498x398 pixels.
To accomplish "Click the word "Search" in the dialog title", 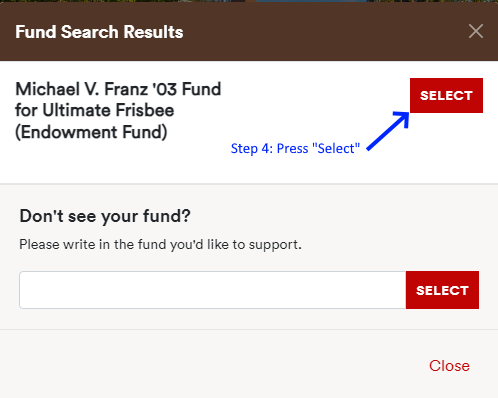I will coord(89,32).
